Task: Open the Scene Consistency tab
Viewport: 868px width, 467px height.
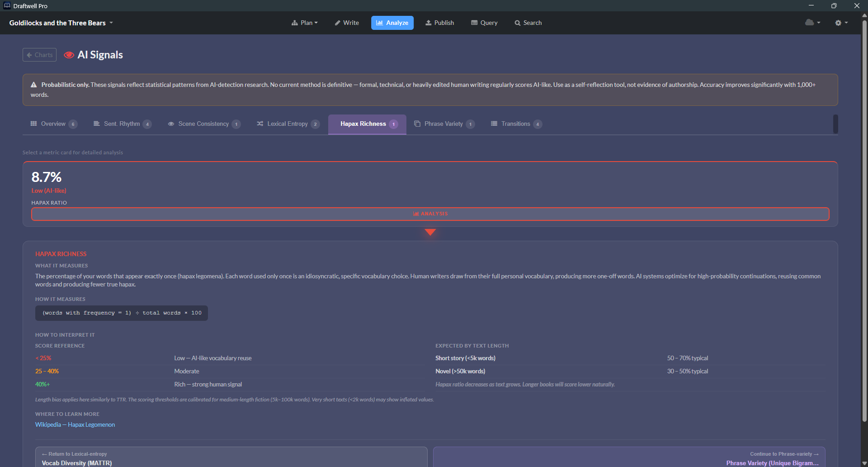Action: (204, 124)
